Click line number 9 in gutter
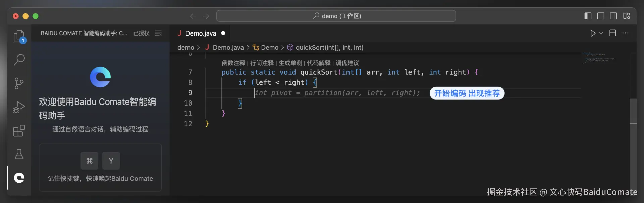 point(190,93)
